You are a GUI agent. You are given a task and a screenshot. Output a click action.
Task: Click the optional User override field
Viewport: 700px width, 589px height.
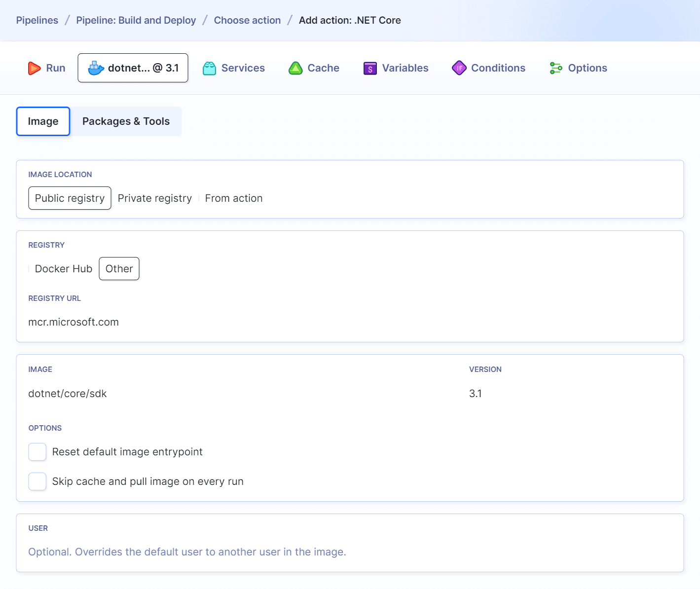pyautogui.click(x=187, y=552)
